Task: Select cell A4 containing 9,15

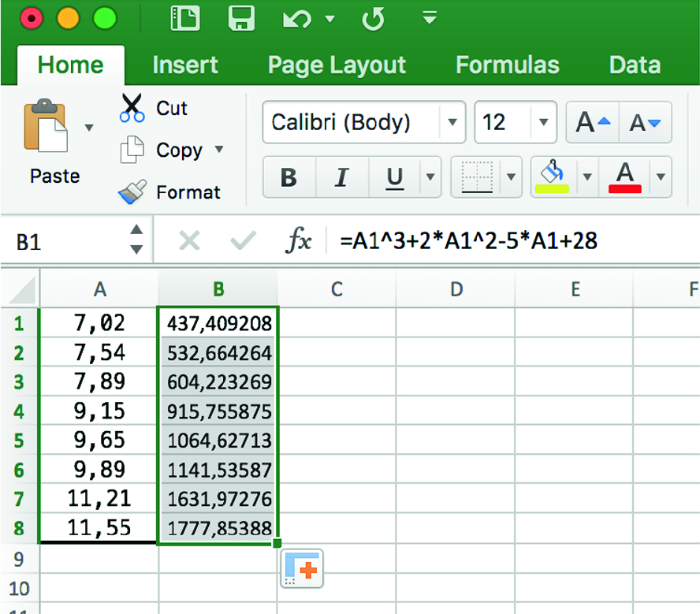Action: [99, 411]
